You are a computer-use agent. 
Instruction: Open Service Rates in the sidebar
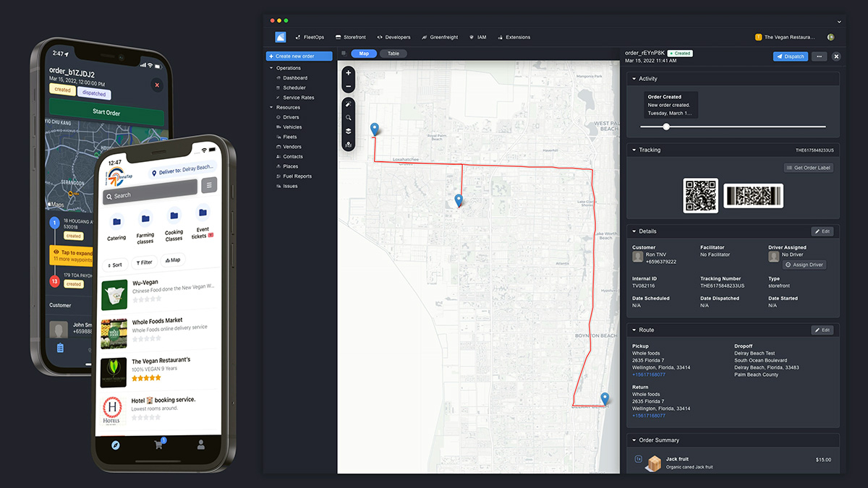(x=298, y=98)
